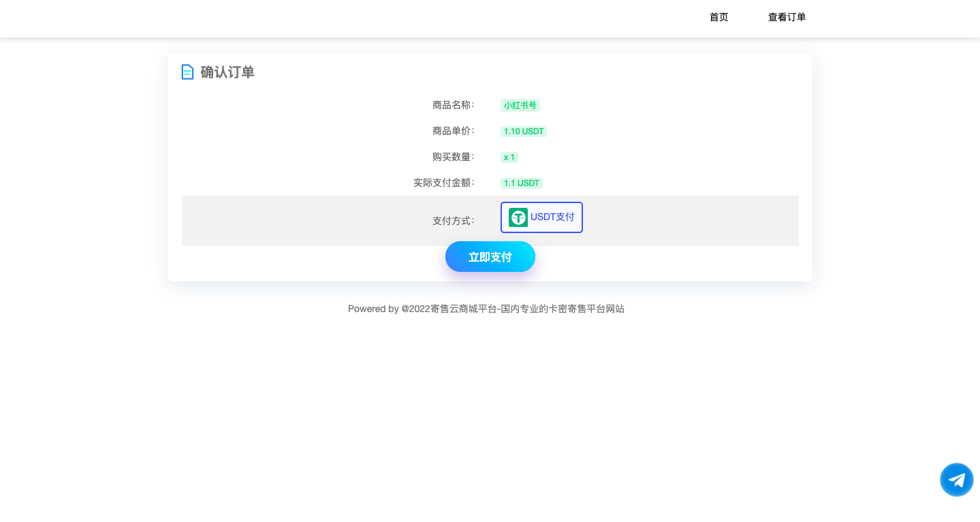Click the 1.10 USDT unit price tag
Screen dimensions: 980x522
[x=523, y=132]
